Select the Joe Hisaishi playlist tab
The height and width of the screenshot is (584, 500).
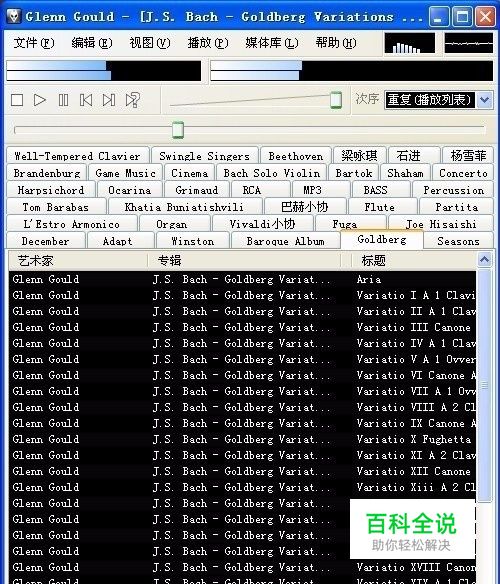(x=441, y=224)
